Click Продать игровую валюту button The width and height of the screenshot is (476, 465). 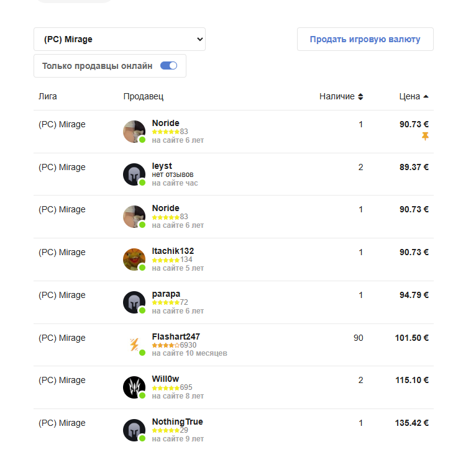[x=365, y=39]
